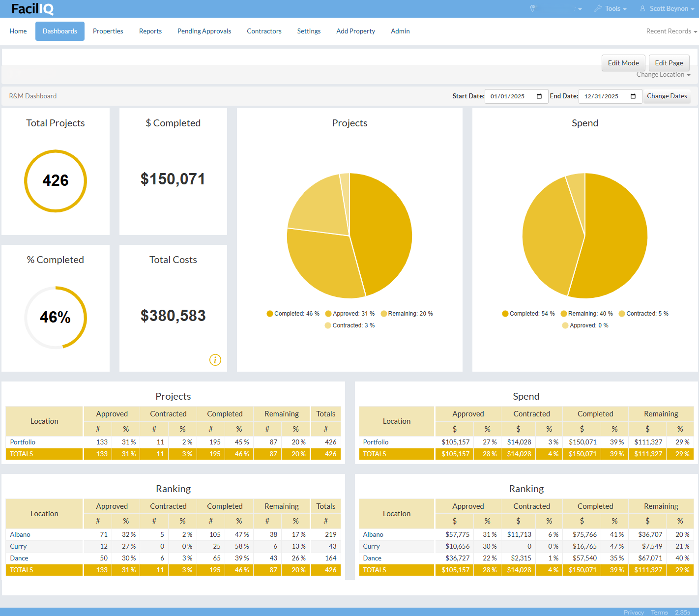Click the FacilIQ logo
Image resolution: width=699 pixels, height=616 pixels.
coord(32,9)
